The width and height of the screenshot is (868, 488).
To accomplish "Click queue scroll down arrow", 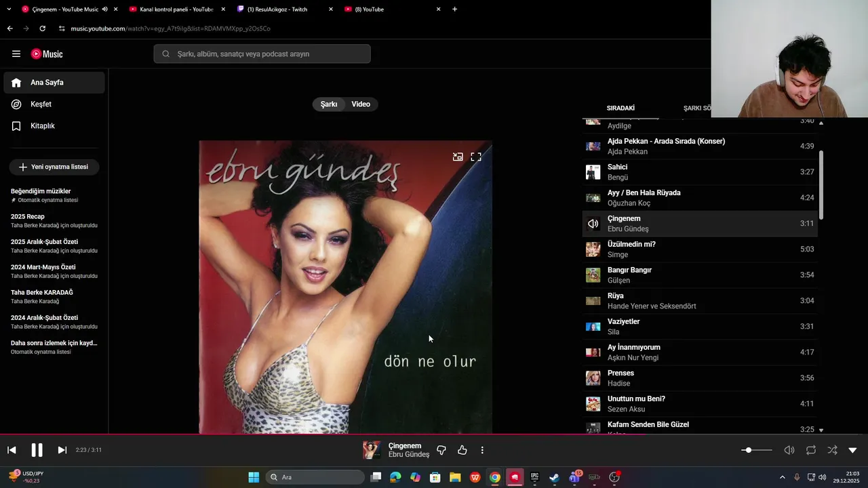I will 821,430.
